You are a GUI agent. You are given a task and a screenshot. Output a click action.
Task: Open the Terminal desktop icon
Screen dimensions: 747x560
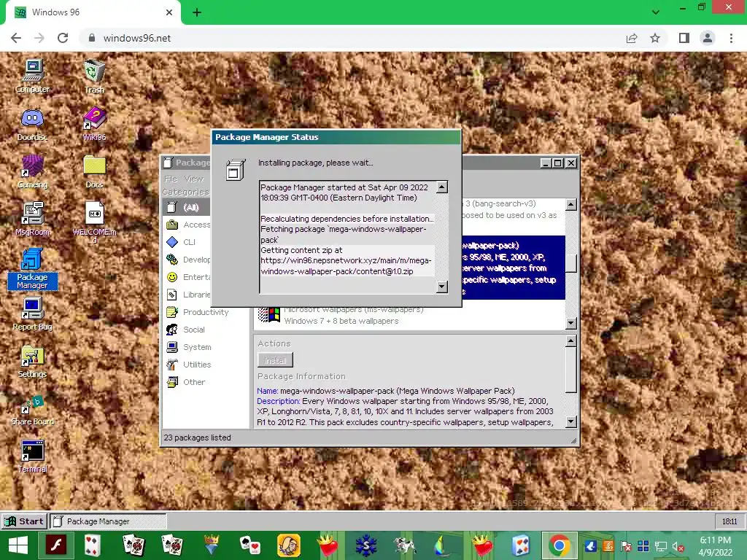(x=32, y=456)
